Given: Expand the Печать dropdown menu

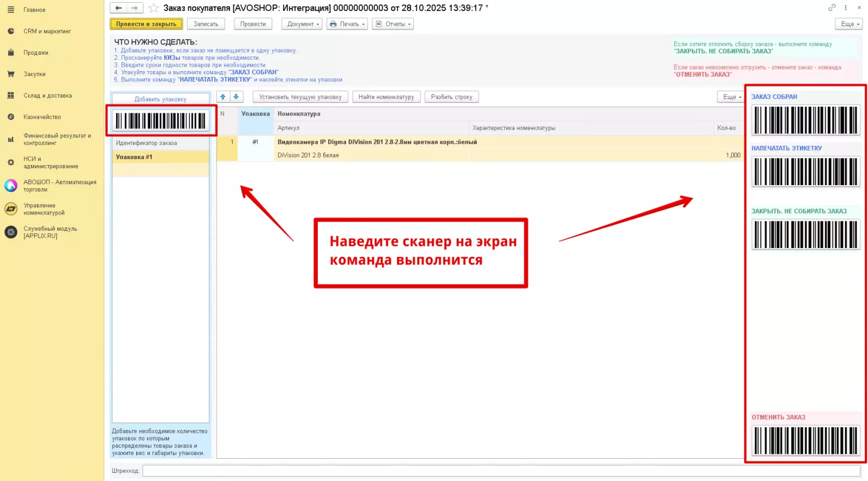Looking at the screenshot, I should [347, 24].
